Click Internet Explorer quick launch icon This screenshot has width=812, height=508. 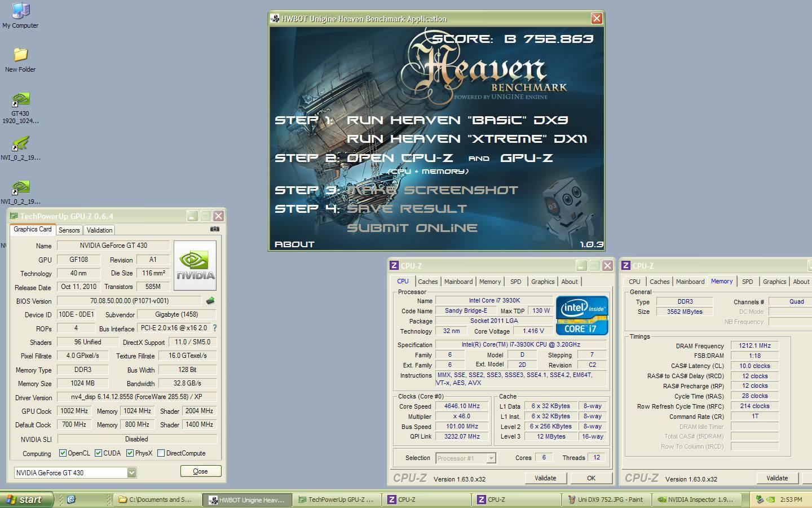coord(71,499)
